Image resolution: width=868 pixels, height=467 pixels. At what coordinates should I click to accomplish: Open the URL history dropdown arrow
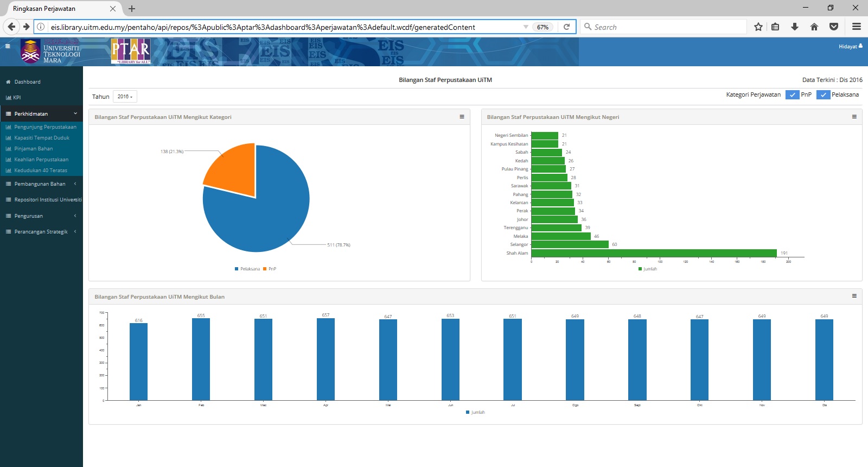(526, 27)
